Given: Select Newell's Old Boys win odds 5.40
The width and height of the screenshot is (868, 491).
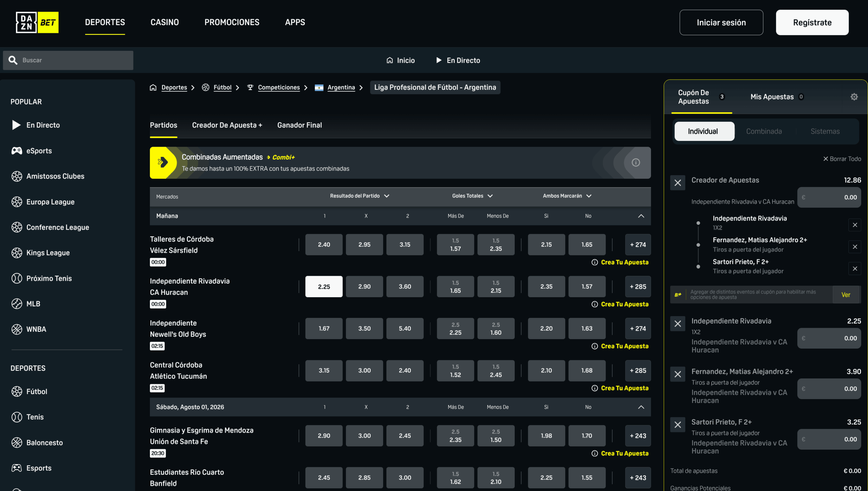Looking at the screenshot, I should tap(405, 329).
